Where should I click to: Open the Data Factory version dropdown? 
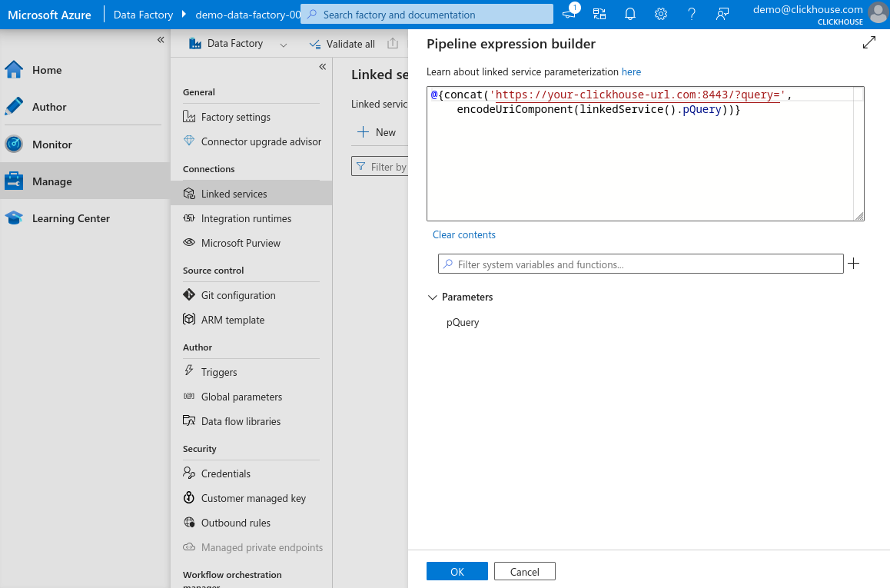coord(284,44)
